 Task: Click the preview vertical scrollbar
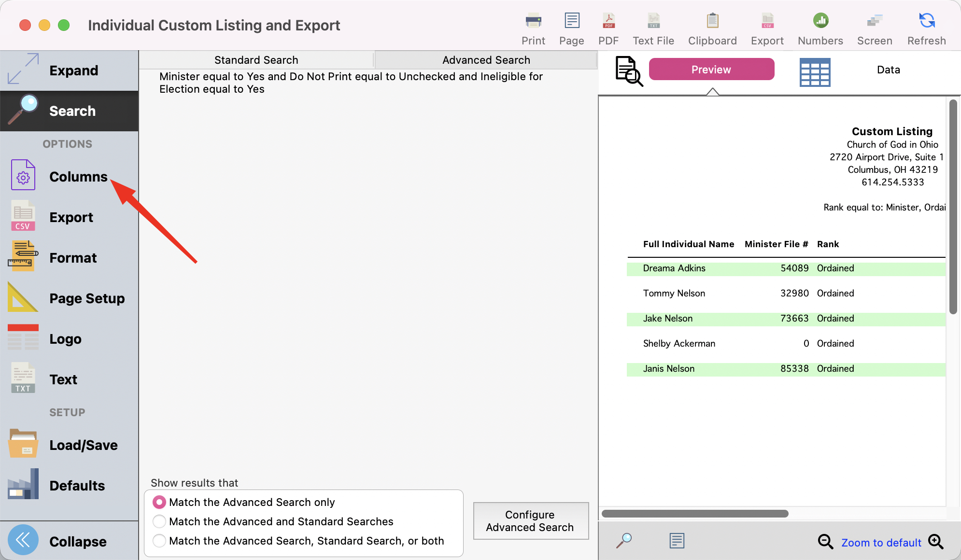click(953, 207)
